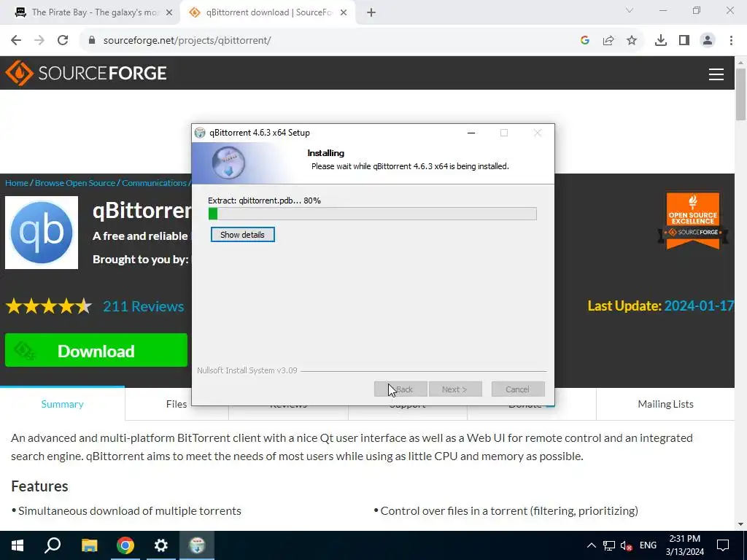Open the notification center icon

click(x=723, y=545)
